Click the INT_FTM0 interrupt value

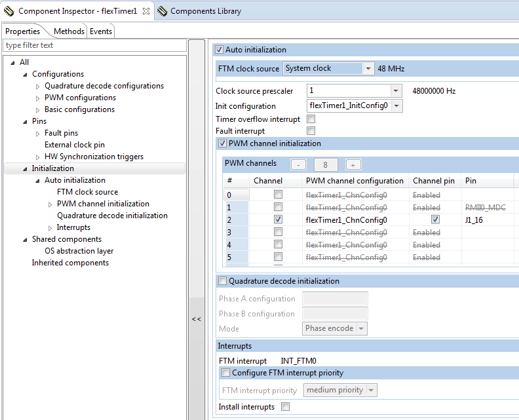click(299, 361)
